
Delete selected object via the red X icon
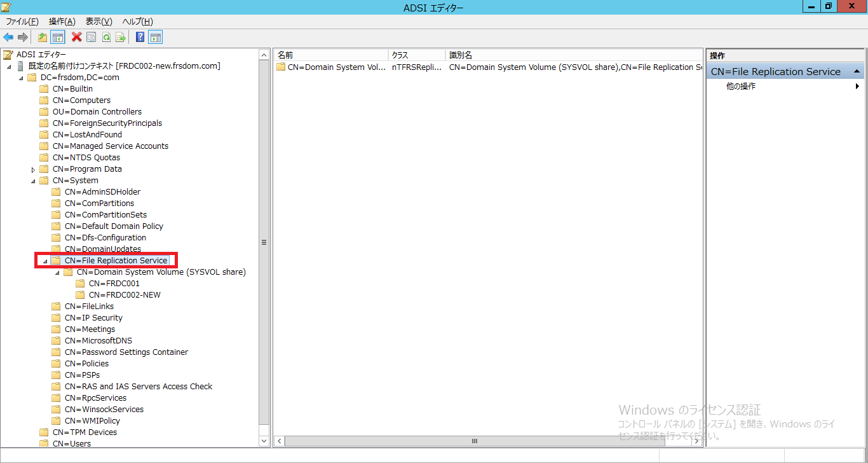(75, 37)
